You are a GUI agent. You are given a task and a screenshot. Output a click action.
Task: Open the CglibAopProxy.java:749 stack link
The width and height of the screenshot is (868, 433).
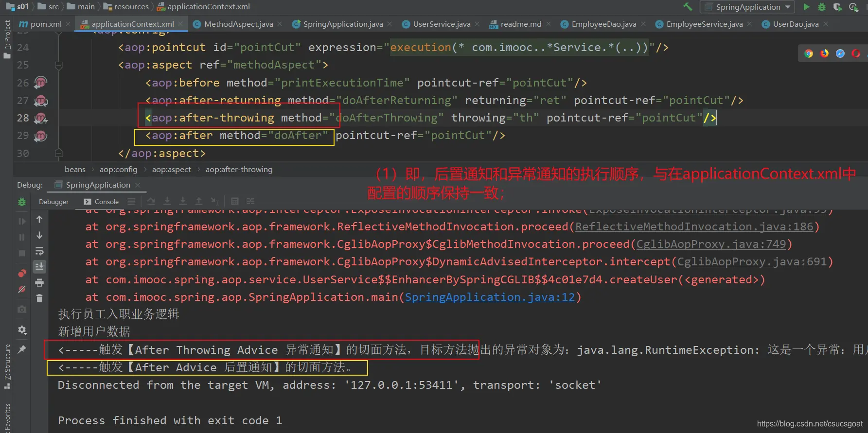point(711,244)
